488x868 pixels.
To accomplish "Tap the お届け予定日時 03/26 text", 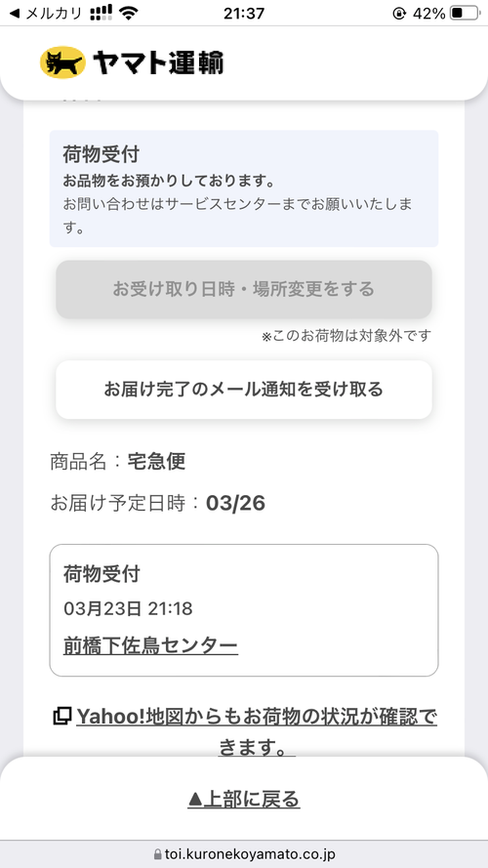I will [158, 504].
